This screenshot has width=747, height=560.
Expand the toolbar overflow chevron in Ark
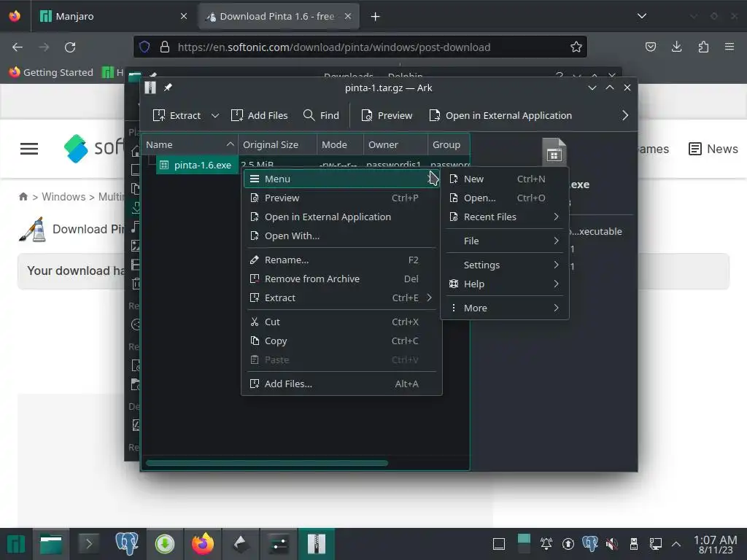pyautogui.click(x=625, y=116)
